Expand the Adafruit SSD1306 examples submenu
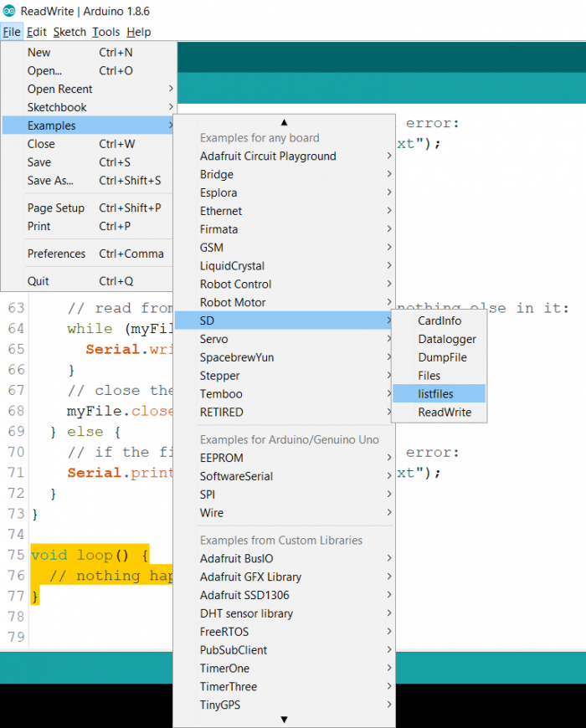 coord(284,595)
